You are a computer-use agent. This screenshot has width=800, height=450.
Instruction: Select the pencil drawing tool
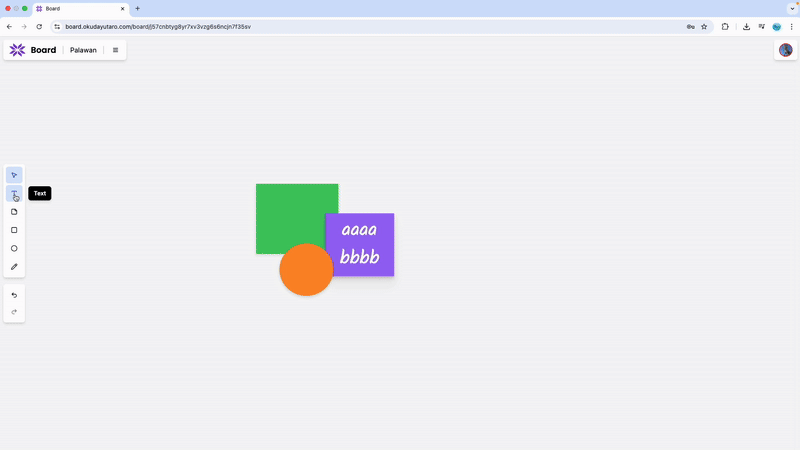(x=14, y=267)
